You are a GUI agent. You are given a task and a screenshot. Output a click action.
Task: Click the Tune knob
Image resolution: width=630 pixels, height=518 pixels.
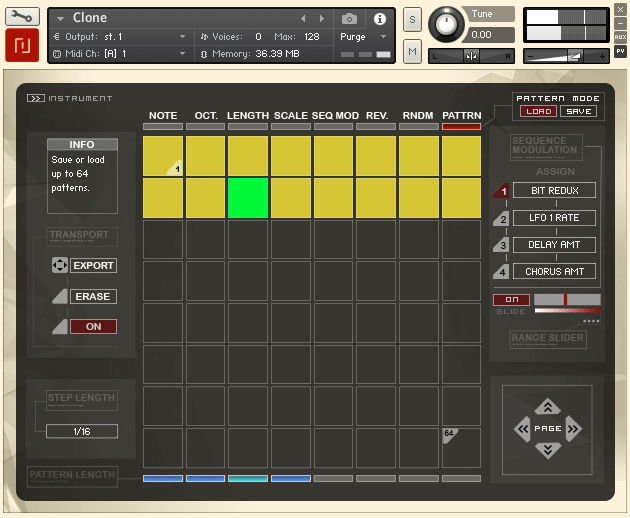click(447, 24)
